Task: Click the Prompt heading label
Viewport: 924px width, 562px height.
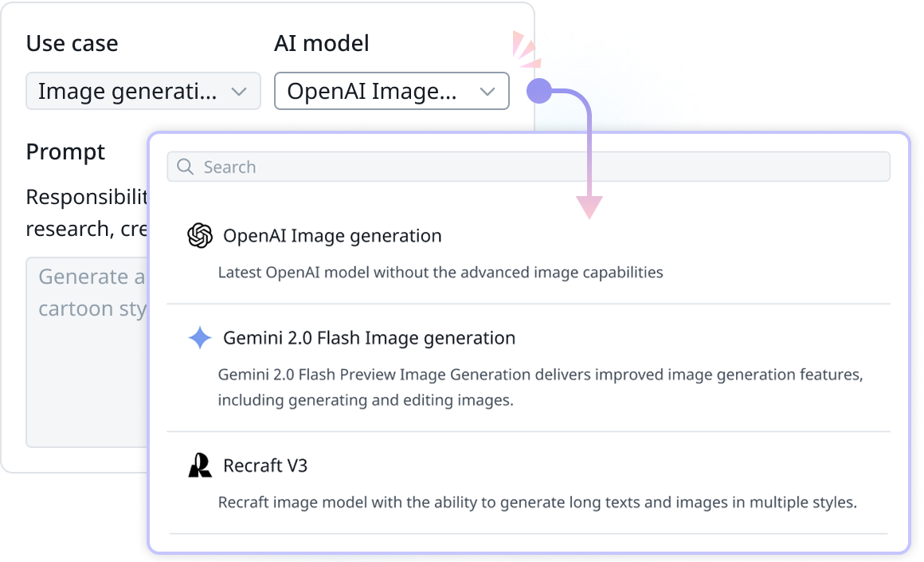Action: 65,151
